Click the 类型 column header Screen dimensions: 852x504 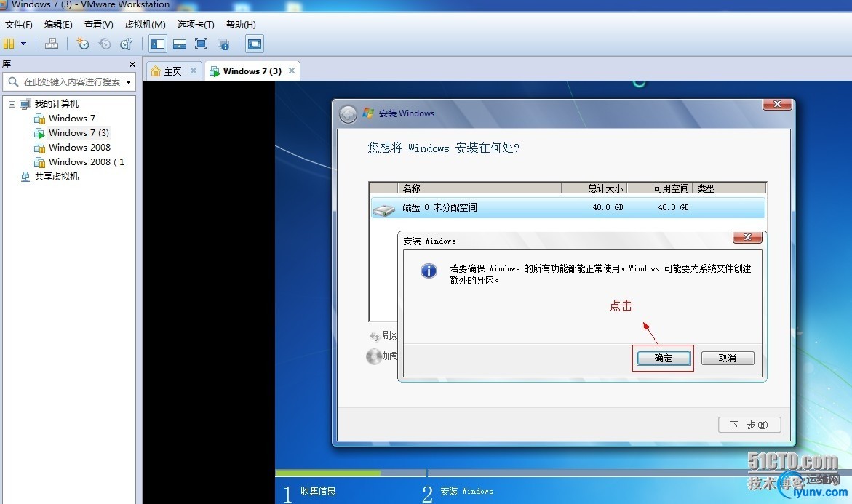coord(729,188)
